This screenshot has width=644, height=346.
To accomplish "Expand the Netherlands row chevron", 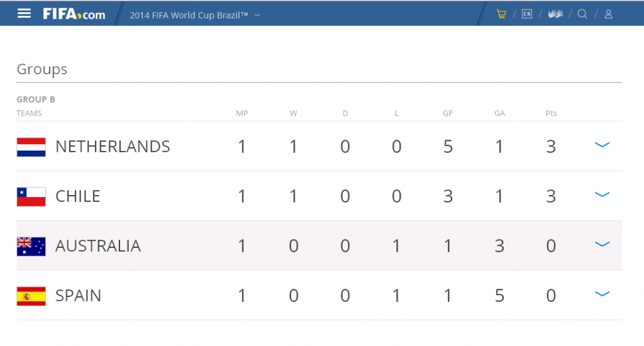I will click(x=602, y=145).
